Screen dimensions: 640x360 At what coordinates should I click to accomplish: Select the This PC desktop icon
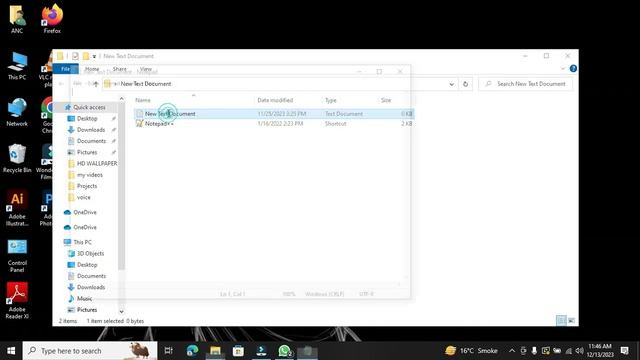17,65
